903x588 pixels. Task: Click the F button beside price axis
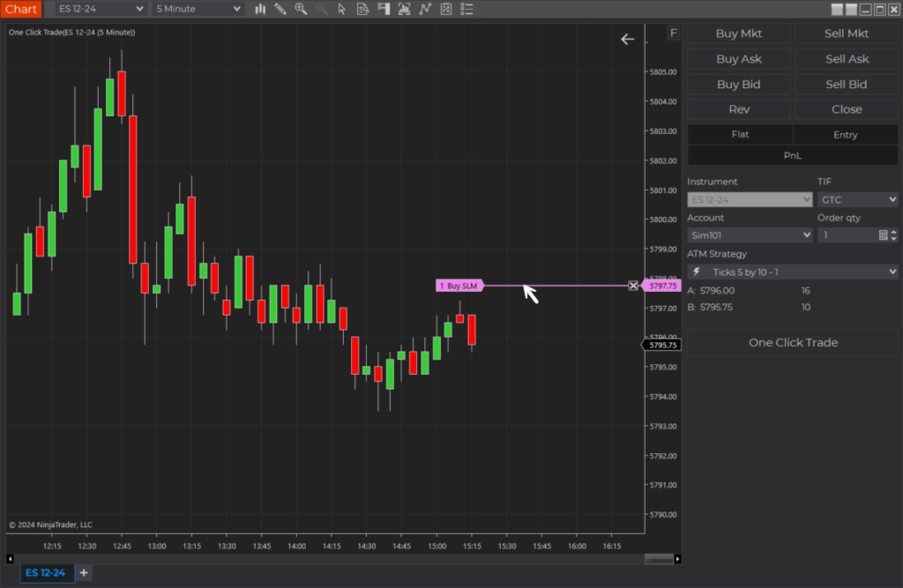click(x=673, y=33)
